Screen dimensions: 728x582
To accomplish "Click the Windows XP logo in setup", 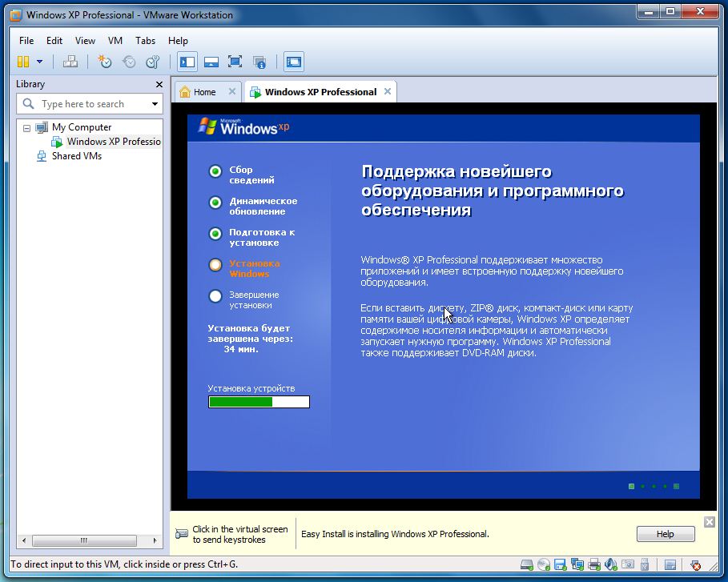I will pyautogui.click(x=243, y=126).
